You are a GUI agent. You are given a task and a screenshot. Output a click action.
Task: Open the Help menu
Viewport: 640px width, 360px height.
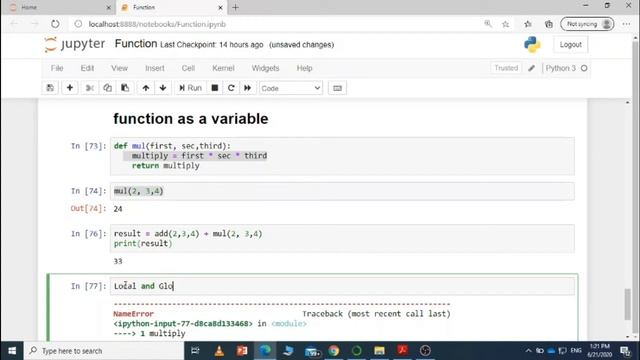coord(304,68)
